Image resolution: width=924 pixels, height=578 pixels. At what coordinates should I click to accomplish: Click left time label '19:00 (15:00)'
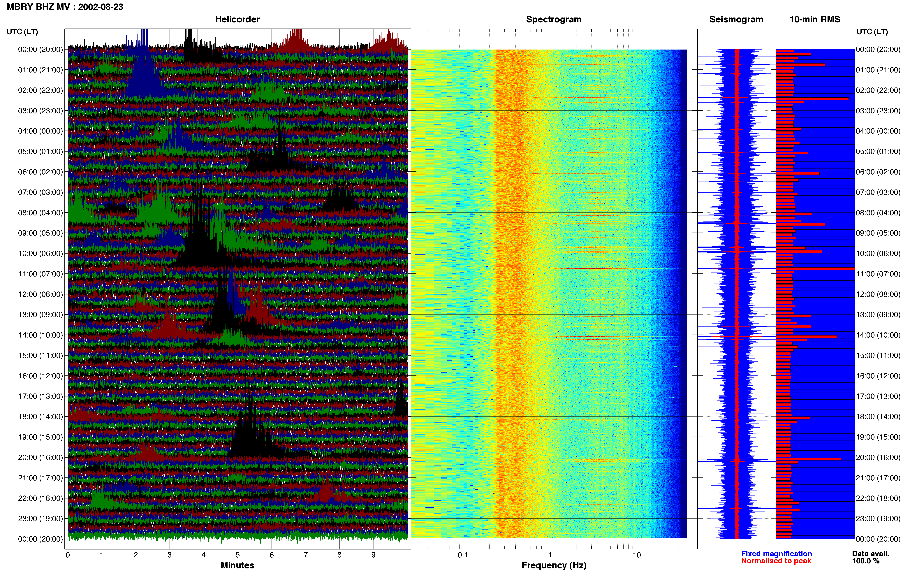point(41,437)
